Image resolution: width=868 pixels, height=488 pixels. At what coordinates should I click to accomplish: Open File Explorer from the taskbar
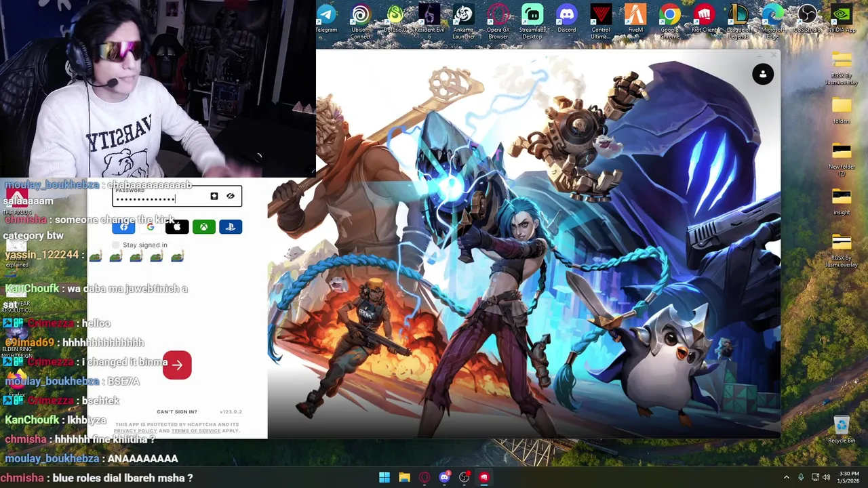click(404, 477)
